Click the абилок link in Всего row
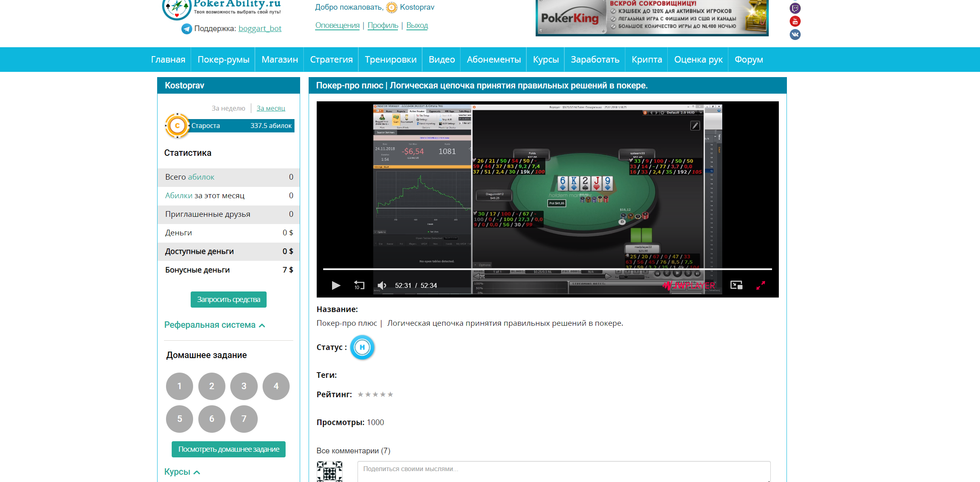 pyautogui.click(x=201, y=177)
